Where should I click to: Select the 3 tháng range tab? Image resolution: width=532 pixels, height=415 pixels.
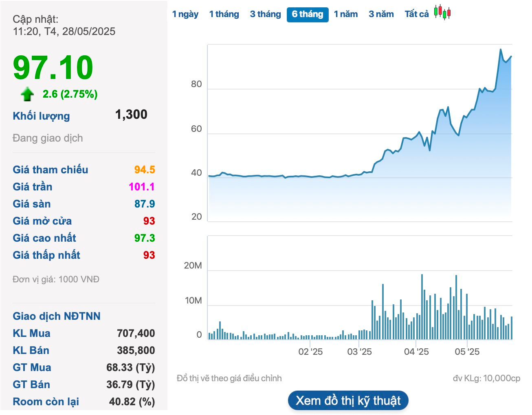[x=265, y=14]
